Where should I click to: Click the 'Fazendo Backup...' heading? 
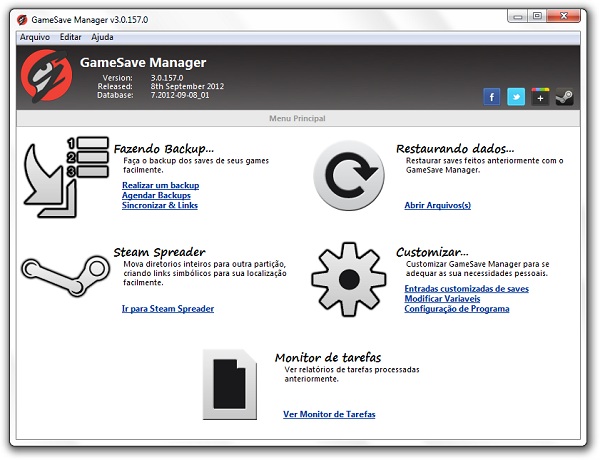pos(164,148)
